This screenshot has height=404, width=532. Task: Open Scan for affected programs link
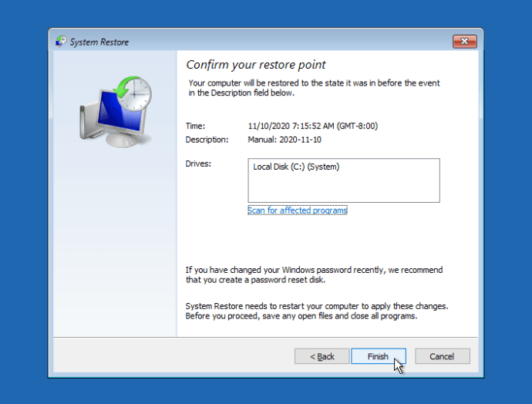pos(297,210)
